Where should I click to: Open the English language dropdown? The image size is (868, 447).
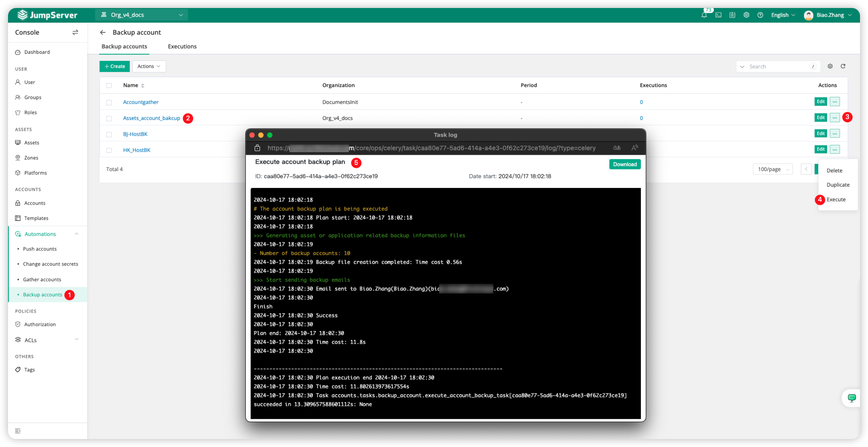coord(783,15)
